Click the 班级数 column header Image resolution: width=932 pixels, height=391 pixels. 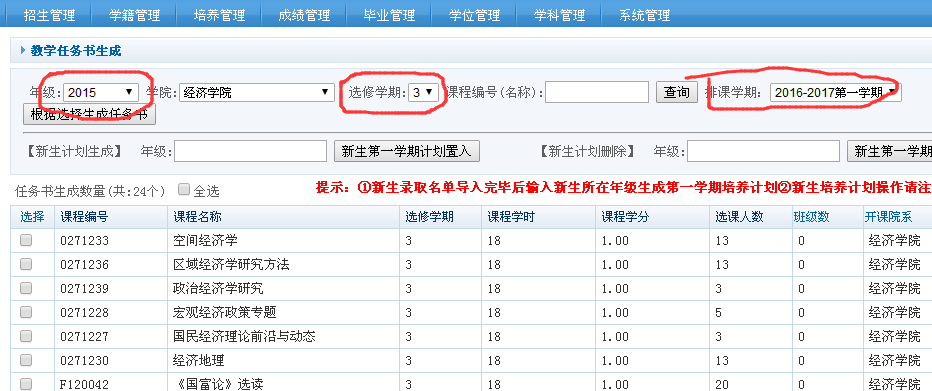click(x=811, y=217)
